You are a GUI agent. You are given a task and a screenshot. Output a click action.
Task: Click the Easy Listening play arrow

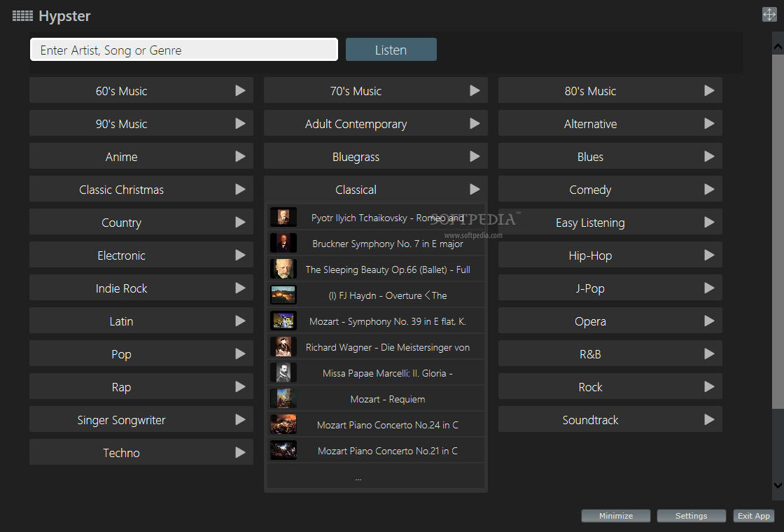710,222
